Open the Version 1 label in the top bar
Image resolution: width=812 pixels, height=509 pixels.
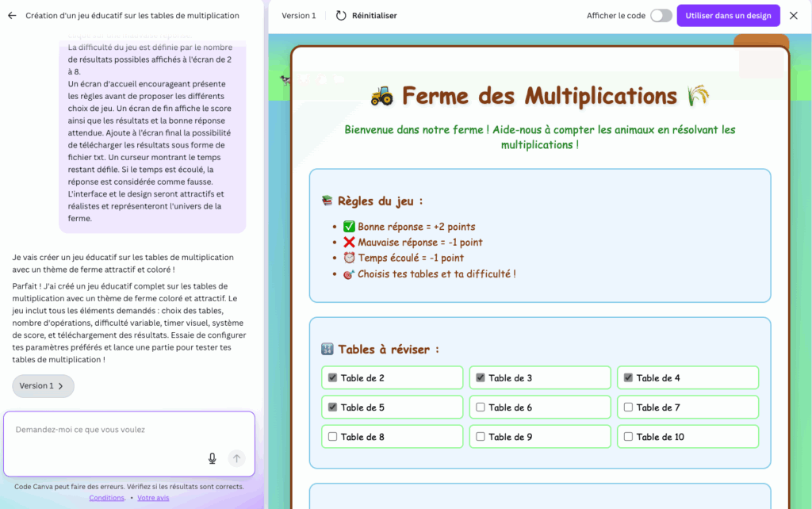298,16
